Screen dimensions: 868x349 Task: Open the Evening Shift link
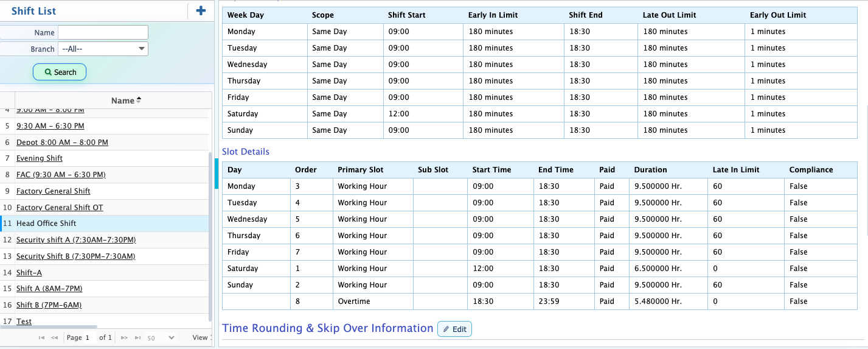point(40,158)
